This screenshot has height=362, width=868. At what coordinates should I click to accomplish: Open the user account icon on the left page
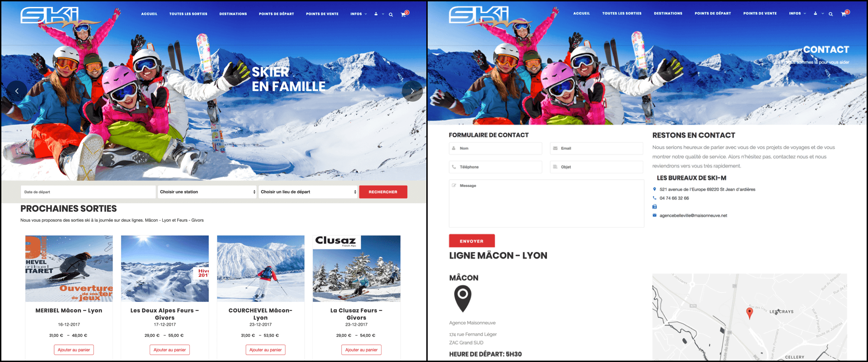(376, 14)
